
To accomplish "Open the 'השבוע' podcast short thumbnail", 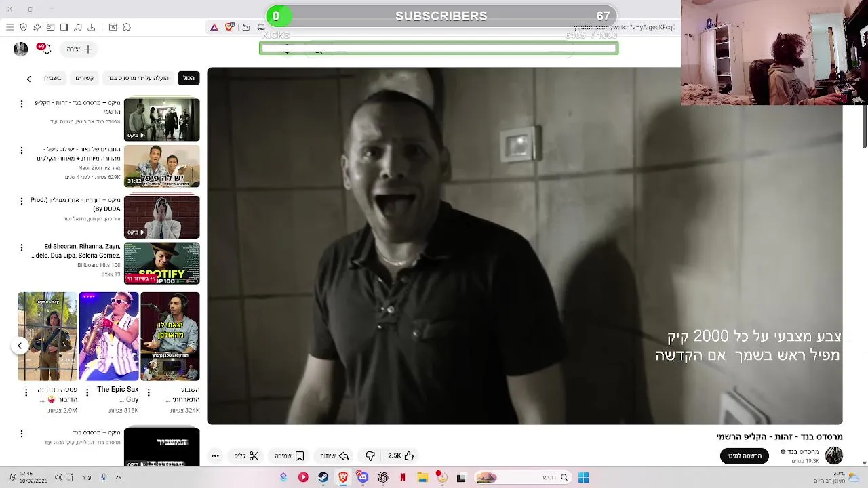I will (x=170, y=336).
